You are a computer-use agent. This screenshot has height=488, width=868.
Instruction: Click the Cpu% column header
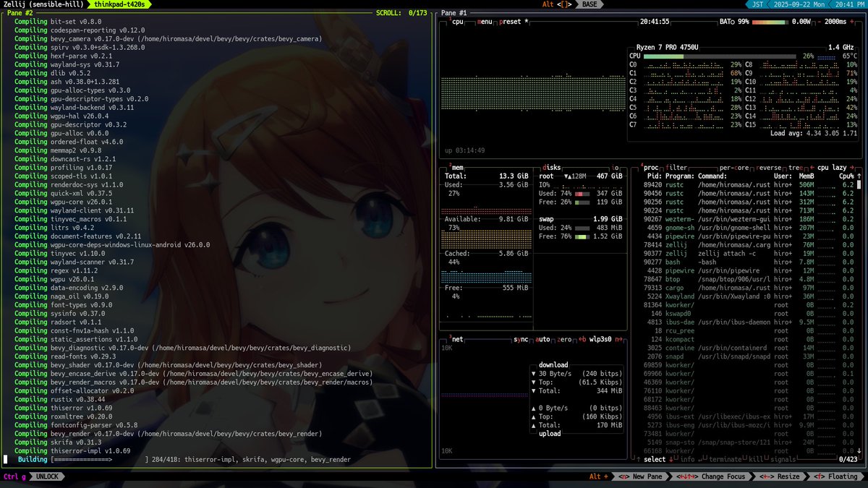click(846, 176)
